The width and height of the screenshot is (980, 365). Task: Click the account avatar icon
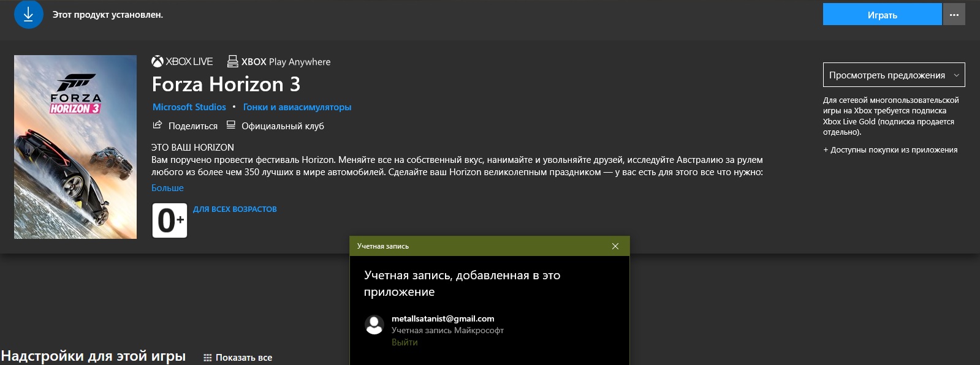(x=374, y=325)
